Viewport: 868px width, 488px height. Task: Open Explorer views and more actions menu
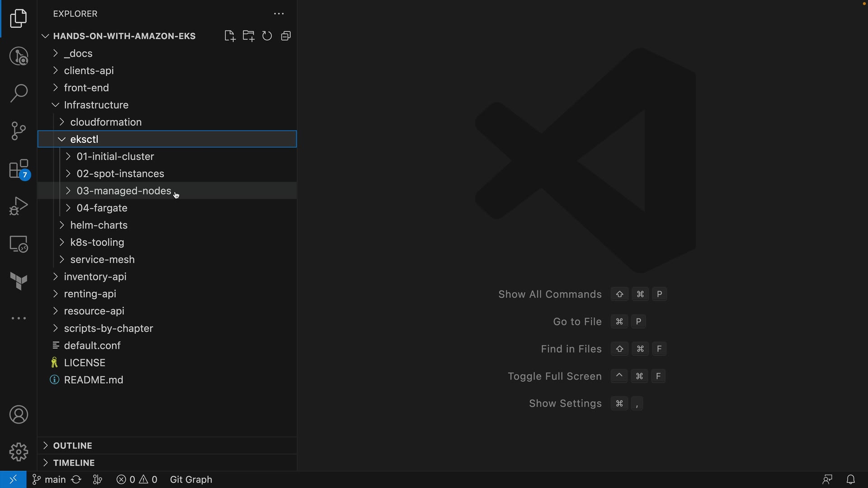click(x=279, y=14)
